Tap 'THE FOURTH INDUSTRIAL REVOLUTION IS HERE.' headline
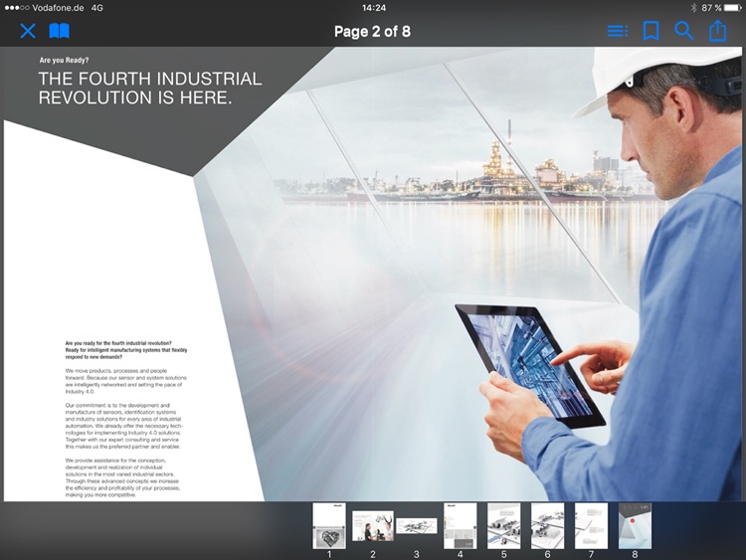Image resolution: width=746 pixels, height=560 pixels. (150, 88)
